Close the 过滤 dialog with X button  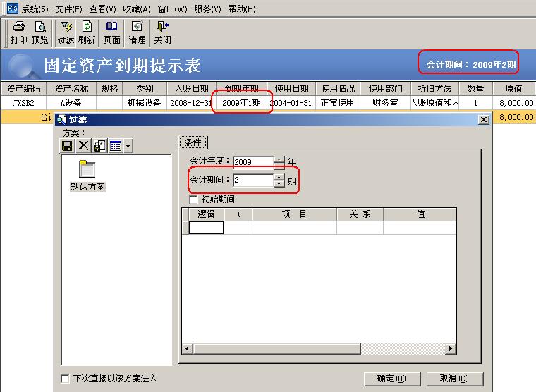point(484,120)
